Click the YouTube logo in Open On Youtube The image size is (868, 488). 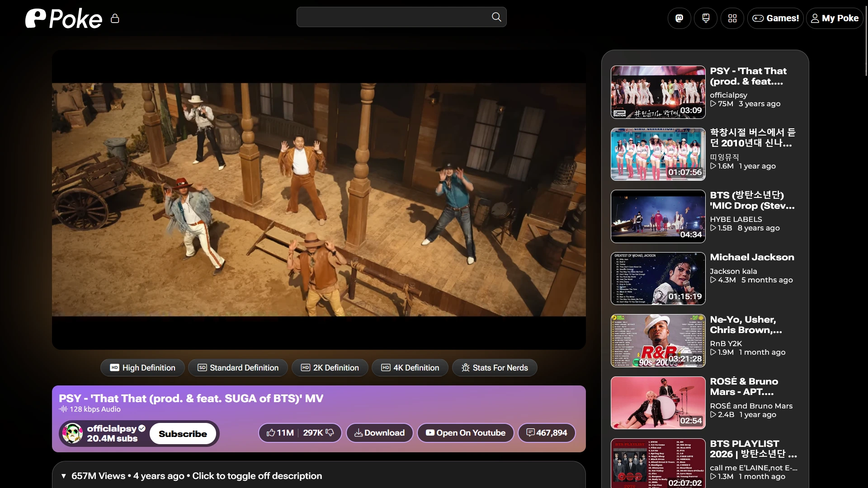coord(430,433)
